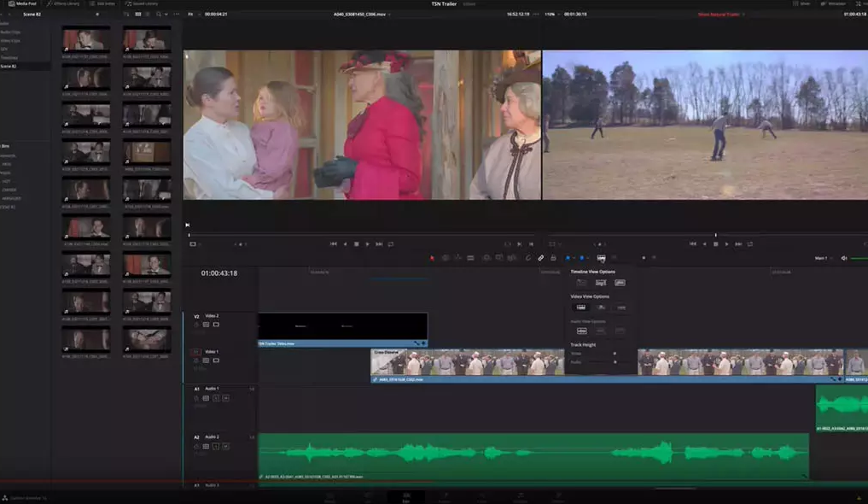Toggle timeline snapping magnet

[x=528, y=258]
